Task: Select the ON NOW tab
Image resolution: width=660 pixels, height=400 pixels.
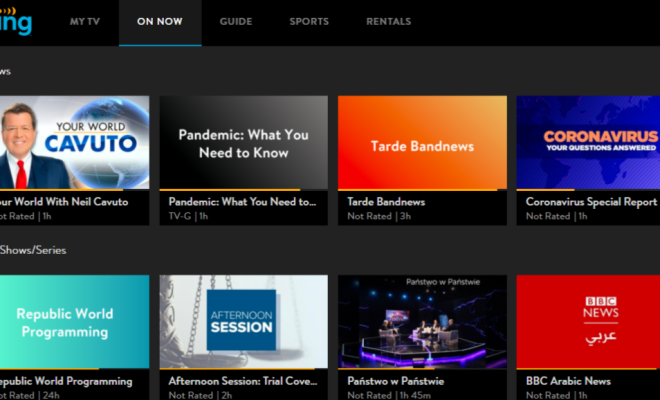Action: pos(160,21)
